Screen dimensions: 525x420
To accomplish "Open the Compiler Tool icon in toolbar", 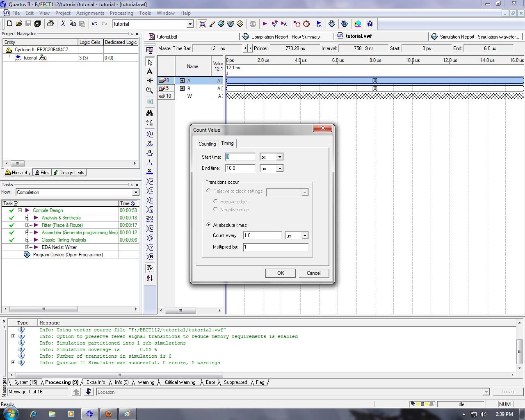I will pyautogui.click(x=332, y=24).
